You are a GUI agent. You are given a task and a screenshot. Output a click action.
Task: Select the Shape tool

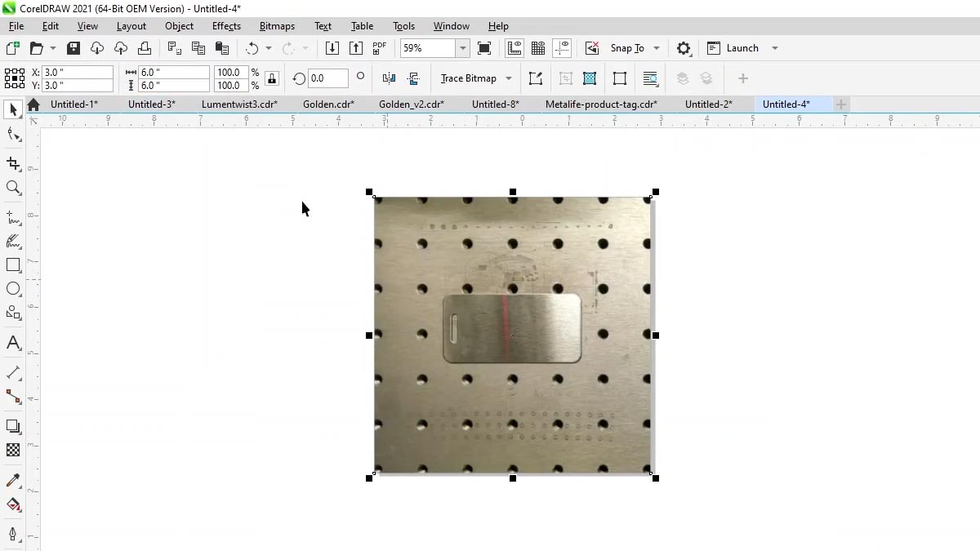coord(12,134)
